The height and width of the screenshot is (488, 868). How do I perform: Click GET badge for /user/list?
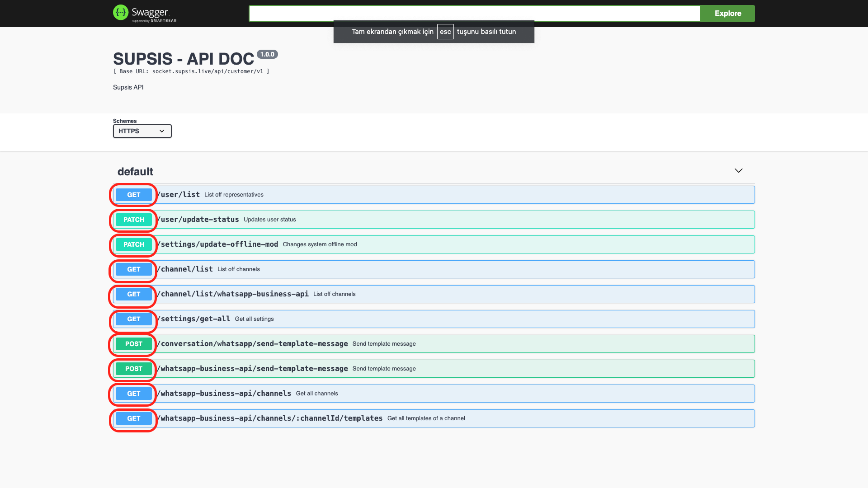[134, 195]
